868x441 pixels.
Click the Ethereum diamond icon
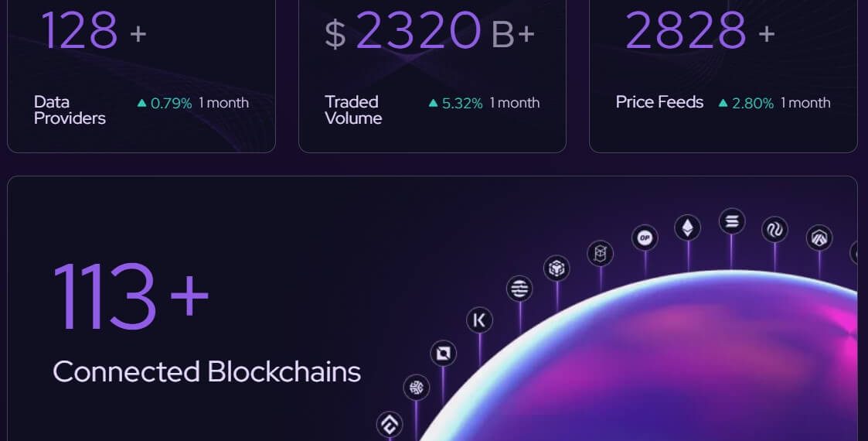point(687,227)
